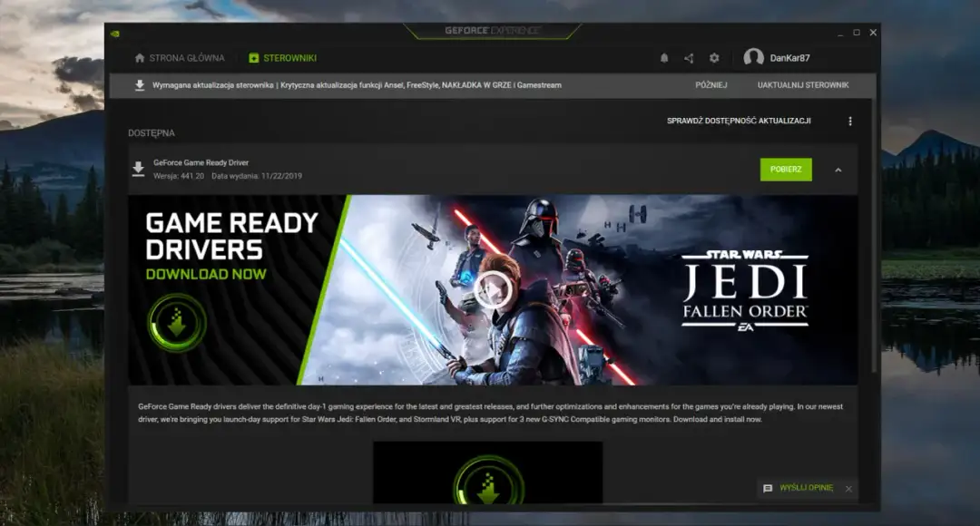Click UAKTUALNIJ STEROWNIK in the alert bar
This screenshot has height=526, width=980.
pos(804,84)
